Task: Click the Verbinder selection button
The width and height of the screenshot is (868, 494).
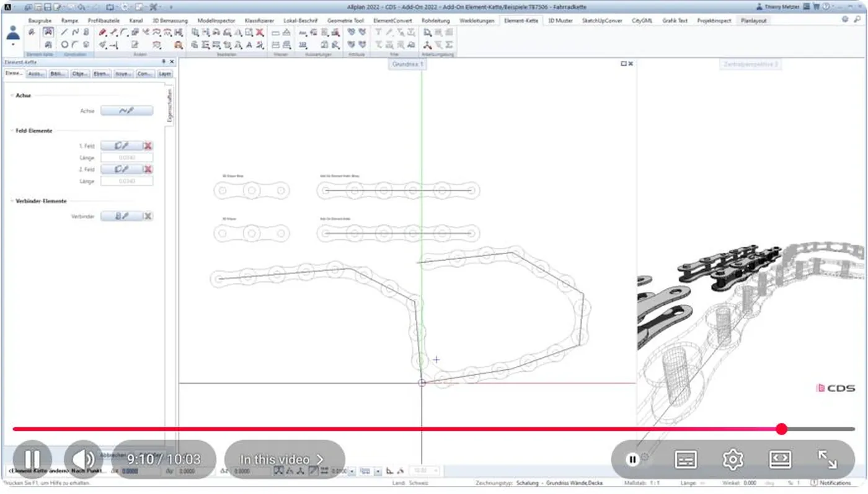Action: (122, 216)
